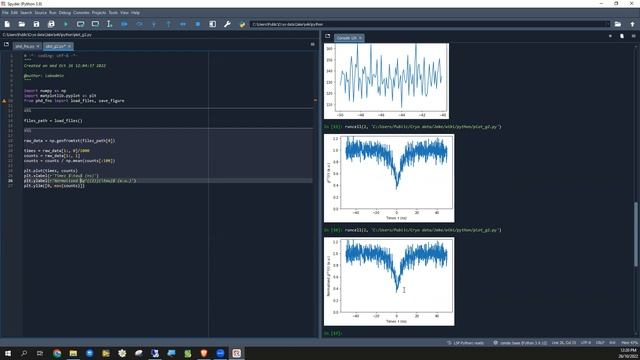Click the top noisy signal plot in console
The width and height of the screenshot is (640, 360).
tap(387, 81)
